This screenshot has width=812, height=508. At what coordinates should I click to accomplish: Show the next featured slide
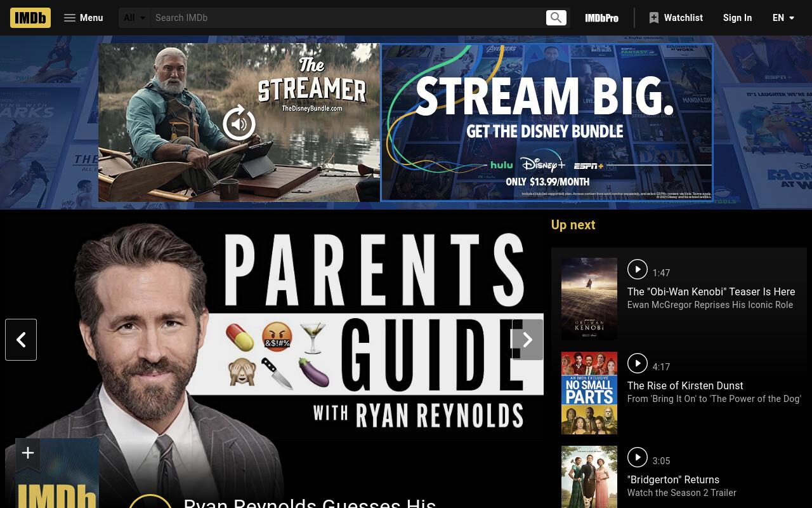click(528, 340)
